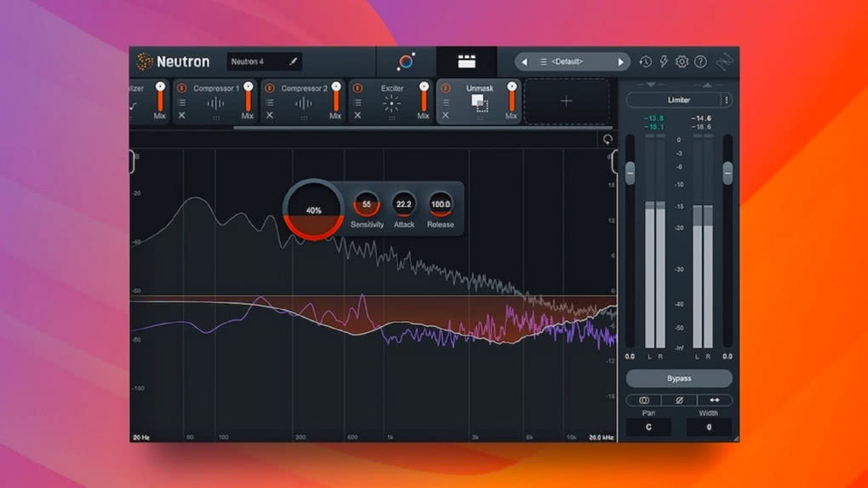868x488 pixels.
Task: Click the resize grip in the plugin corner
Action: coord(736,438)
